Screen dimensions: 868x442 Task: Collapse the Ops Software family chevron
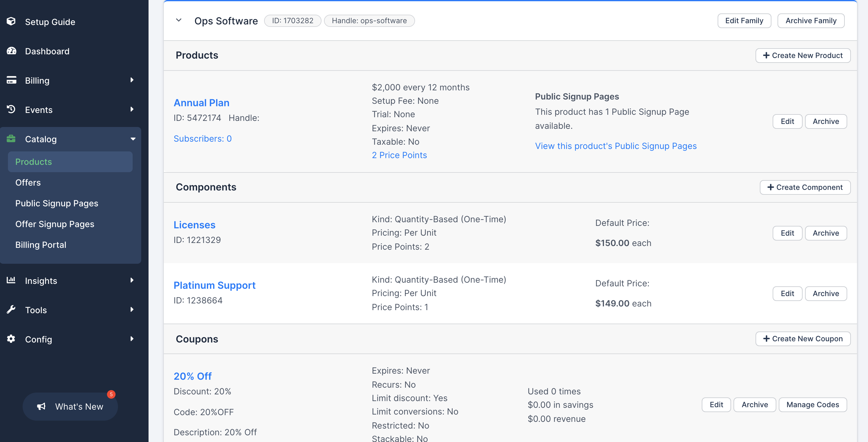pyautogui.click(x=178, y=20)
